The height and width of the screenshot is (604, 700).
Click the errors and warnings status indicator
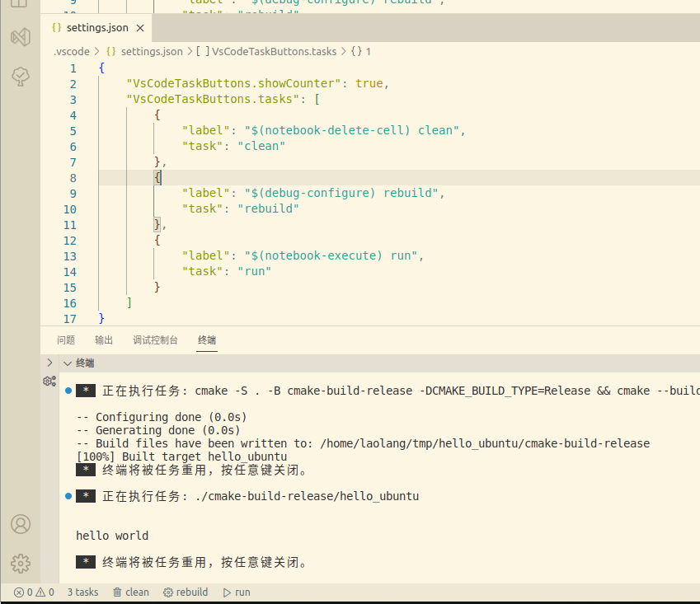(x=34, y=592)
